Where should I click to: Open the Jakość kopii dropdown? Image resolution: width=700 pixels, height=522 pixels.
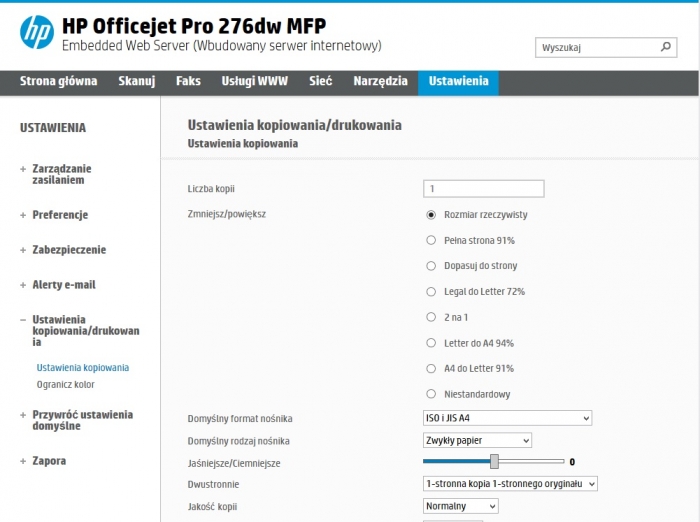click(x=460, y=506)
